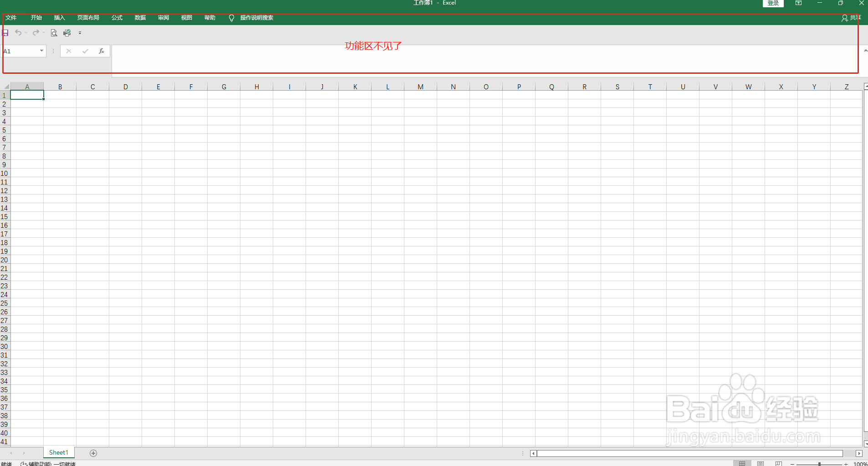Select column header Z
Screen dimensions: 868x466
pyautogui.click(x=847, y=87)
